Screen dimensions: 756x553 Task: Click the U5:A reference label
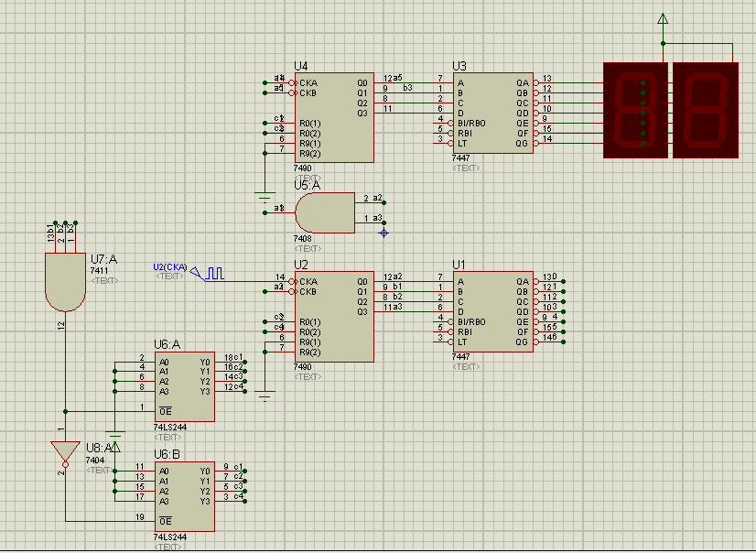pos(308,186)
